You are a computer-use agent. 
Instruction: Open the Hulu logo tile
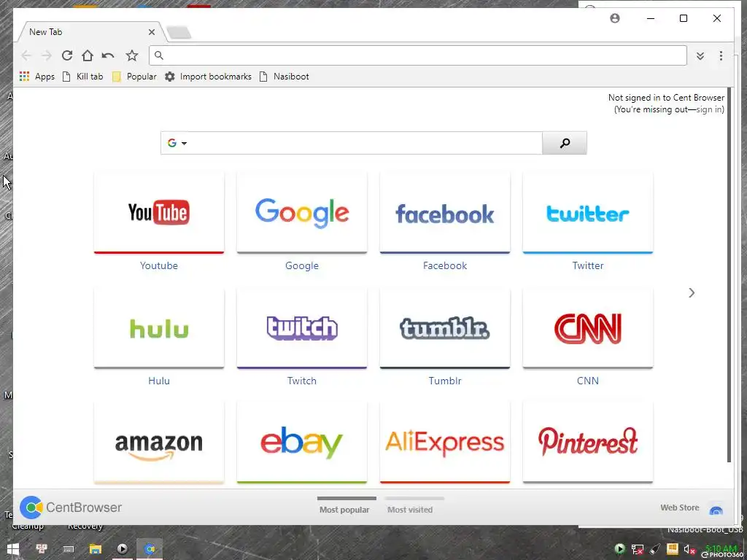point(159,328)
